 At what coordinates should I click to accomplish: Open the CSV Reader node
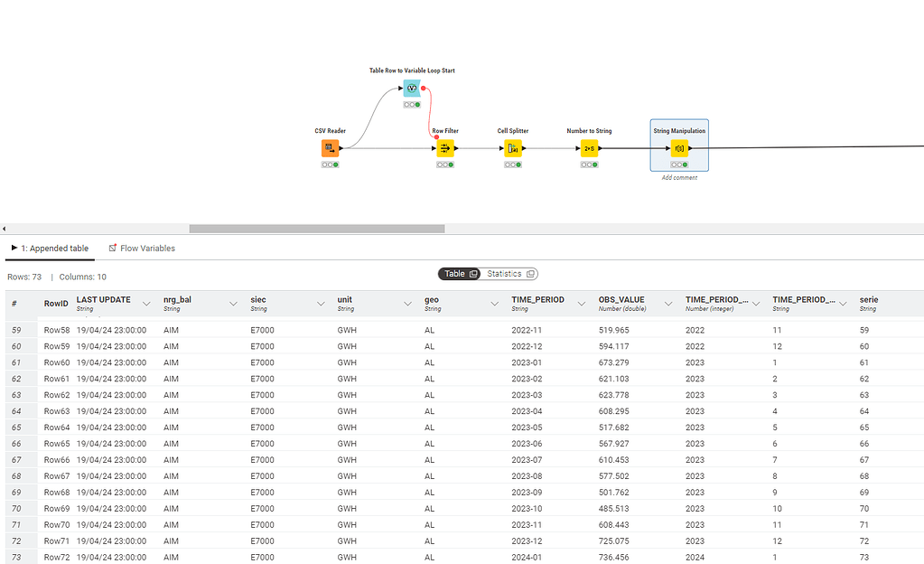pos(330,147)
